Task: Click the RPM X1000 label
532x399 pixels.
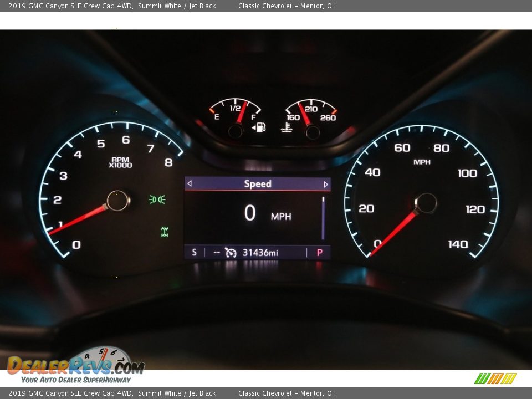Action: [120, 162]
